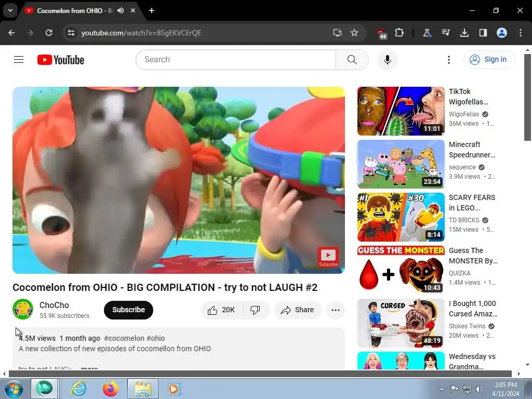Open a new tab
The width and height of the screenshot is (532, 399).
tap(151, 10)
